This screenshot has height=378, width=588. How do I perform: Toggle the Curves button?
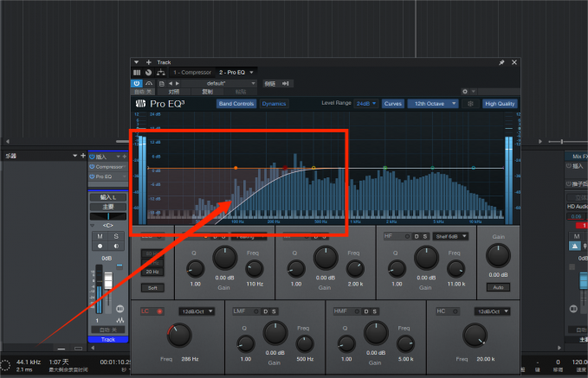coord(392,104)
